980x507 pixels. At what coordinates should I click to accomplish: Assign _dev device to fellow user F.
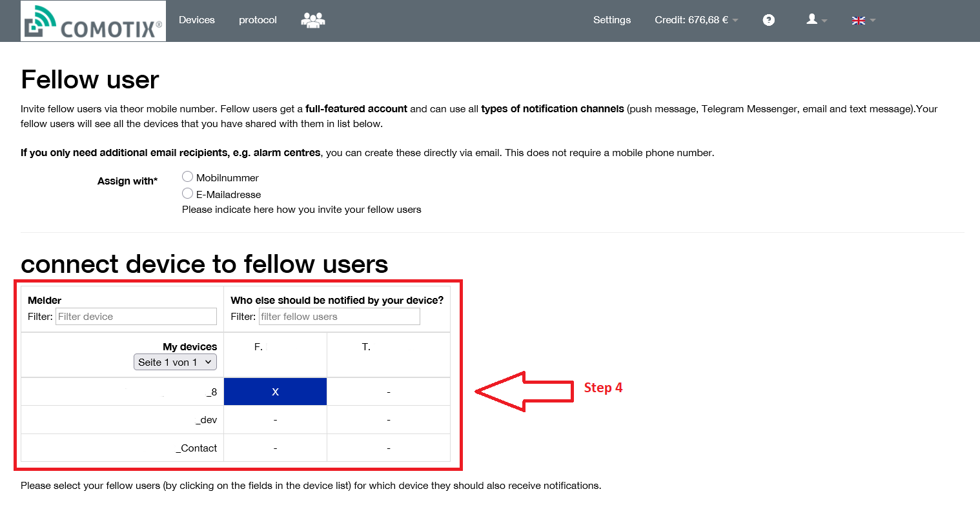[275, 420]
